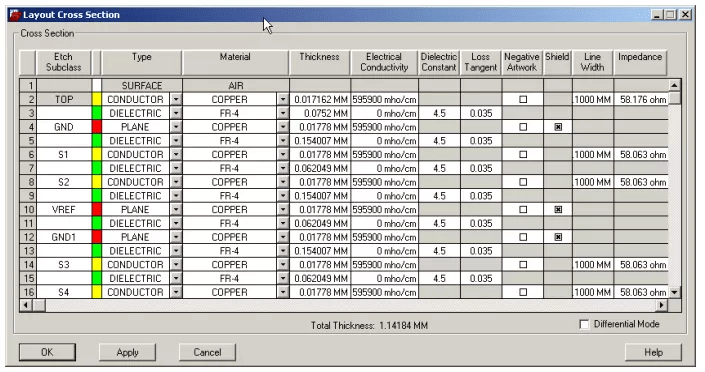705x372 pixels.
Task: Click the horizontal scrollbar right arrow
Action: (x=661, y=305)
